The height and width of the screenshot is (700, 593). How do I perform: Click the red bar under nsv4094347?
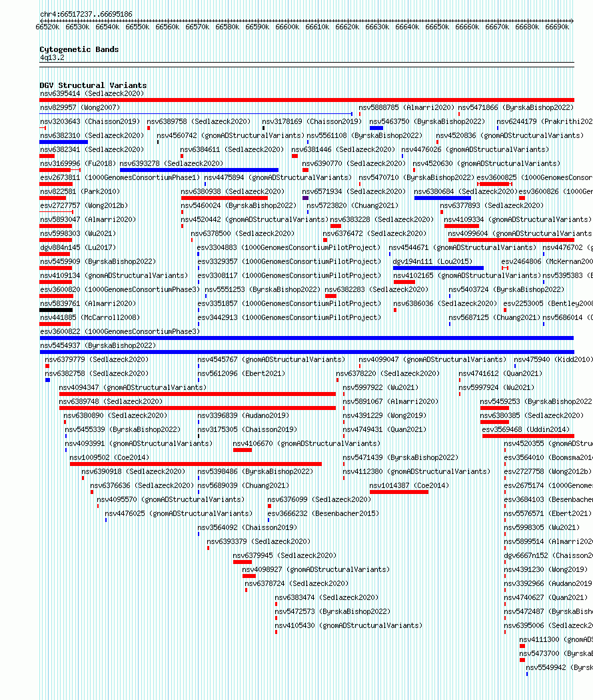[197, 394]
